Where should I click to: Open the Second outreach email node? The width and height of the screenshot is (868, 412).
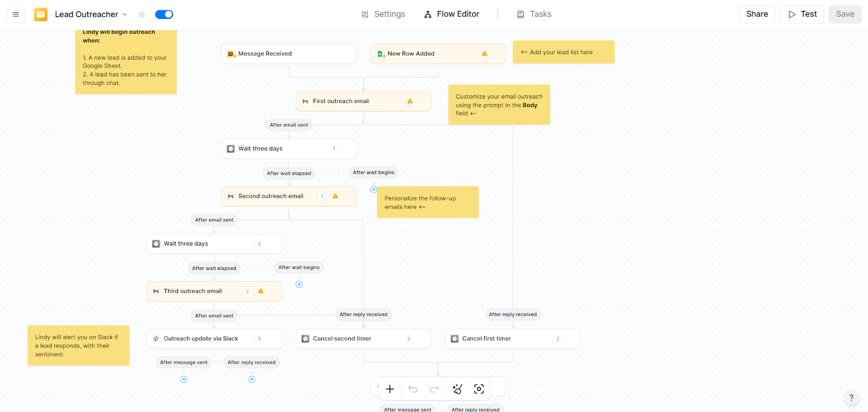[x=289, y=196]
